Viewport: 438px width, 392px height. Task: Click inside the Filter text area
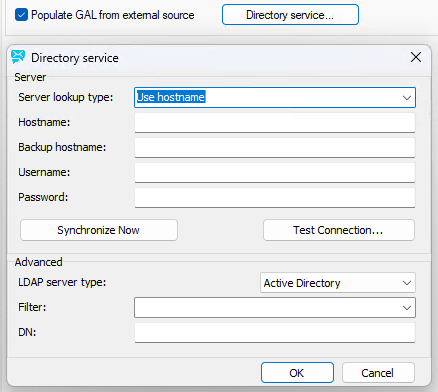pos(267,308)
